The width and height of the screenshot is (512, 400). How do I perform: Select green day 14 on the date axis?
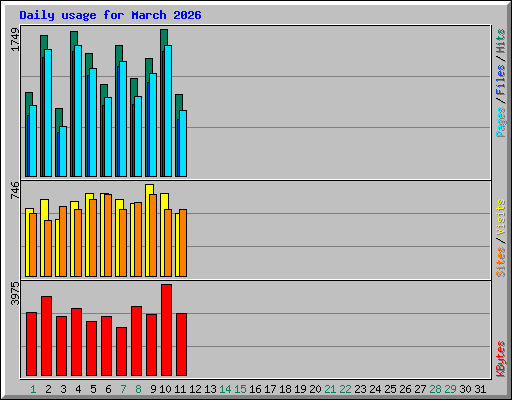(225, 389)
